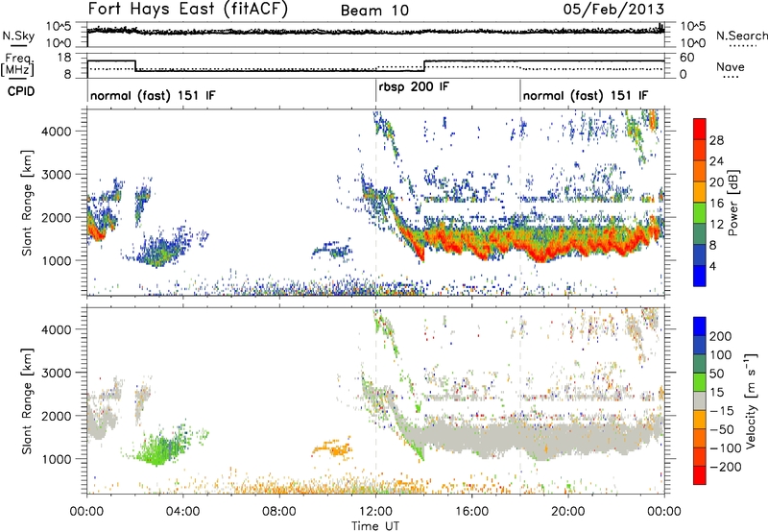Select the "2000" range tick in the velocity panel
Image resolution: width=768 pixels, height=532 pixels.
(56, 416)
